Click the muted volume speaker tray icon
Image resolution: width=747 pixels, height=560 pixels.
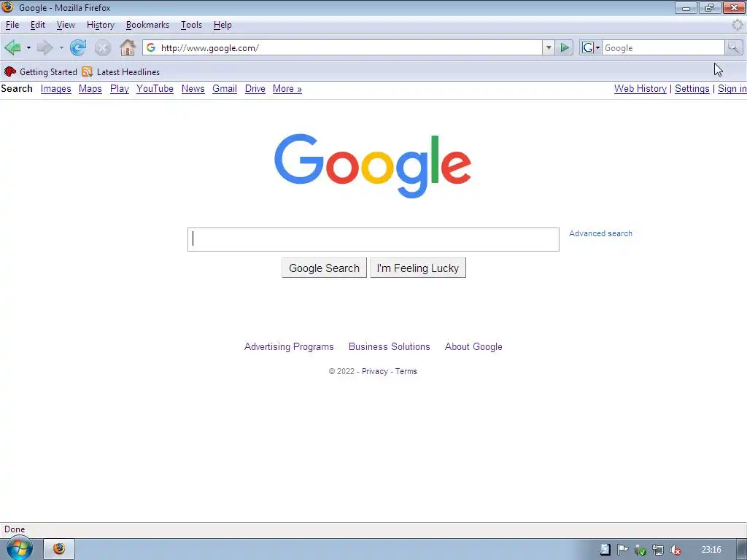coord(676,550)
